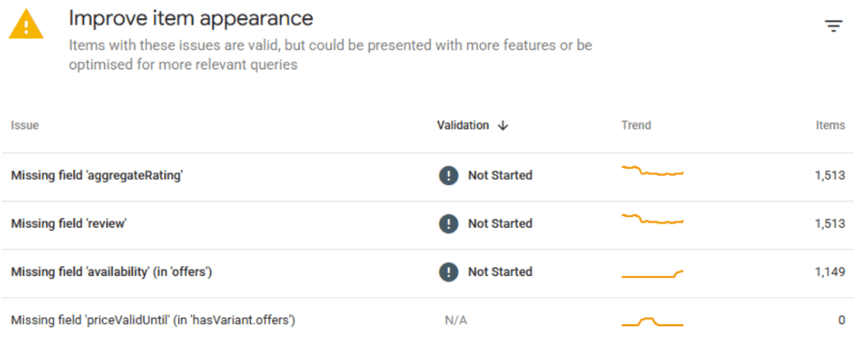Screen dimensions: 868x349
Task: Toggle sort arrow next to Validation
Action: click(503, 126)
